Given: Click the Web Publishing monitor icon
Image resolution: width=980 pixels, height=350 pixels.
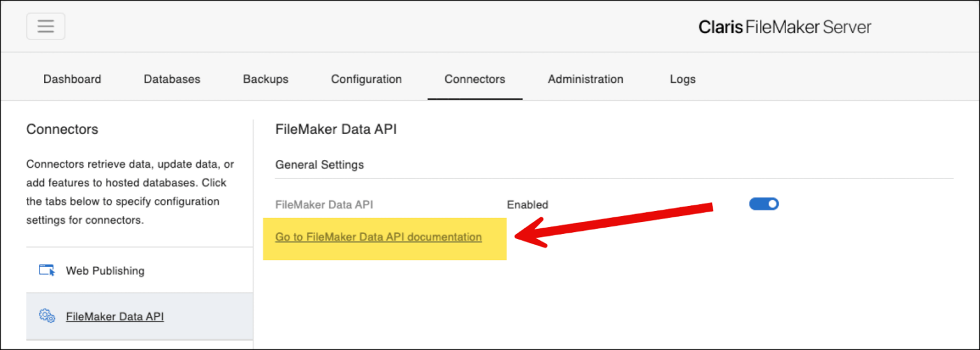Looking at the screenshot, I should click(47, 270).
